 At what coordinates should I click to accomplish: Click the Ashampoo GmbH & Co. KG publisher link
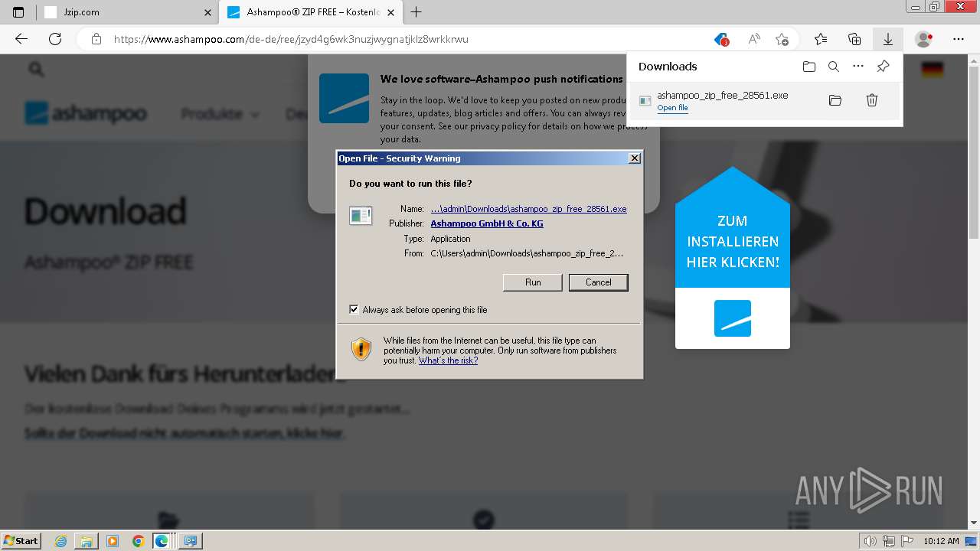487,223
